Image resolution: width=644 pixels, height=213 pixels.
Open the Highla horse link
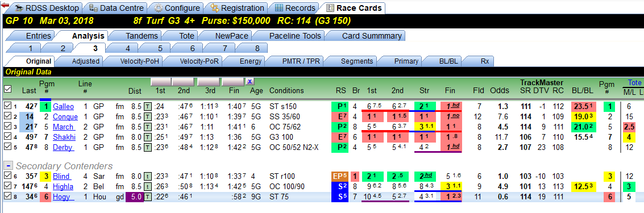click(x=63, y=187)
